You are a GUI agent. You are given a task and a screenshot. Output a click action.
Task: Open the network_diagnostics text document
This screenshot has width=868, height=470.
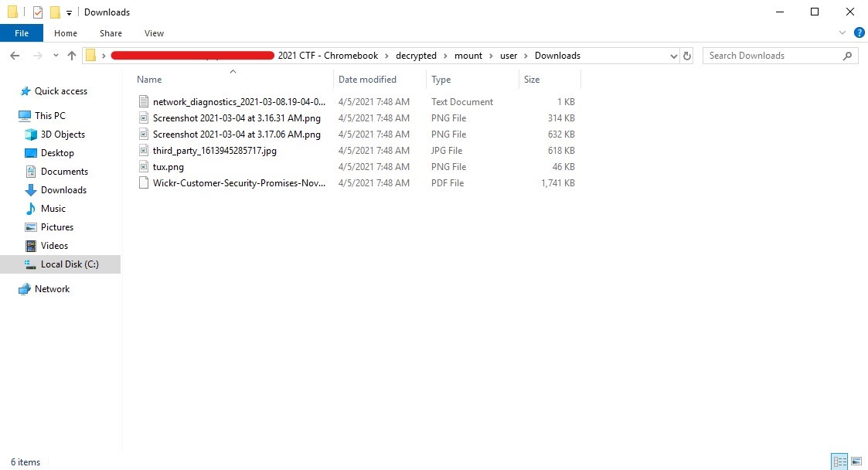(239, 102)
